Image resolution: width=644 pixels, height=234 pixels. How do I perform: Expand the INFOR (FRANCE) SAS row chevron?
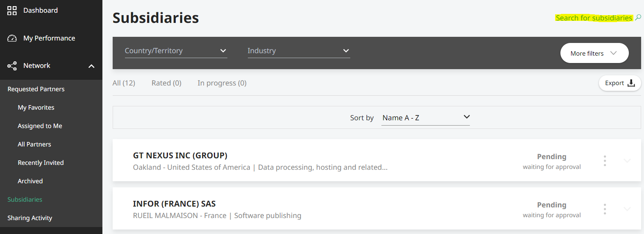point(627,209)
